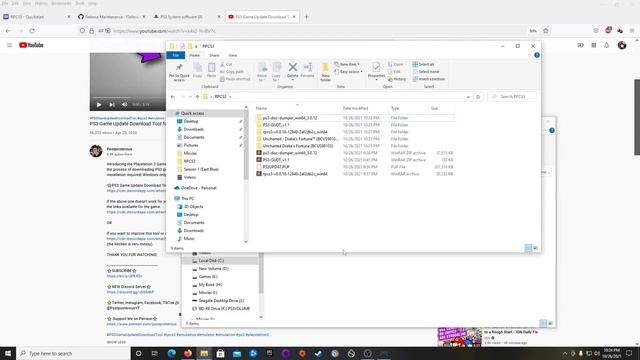Open the New item dropdown
The width and height of the screenshot is (640, 360).
347,64
